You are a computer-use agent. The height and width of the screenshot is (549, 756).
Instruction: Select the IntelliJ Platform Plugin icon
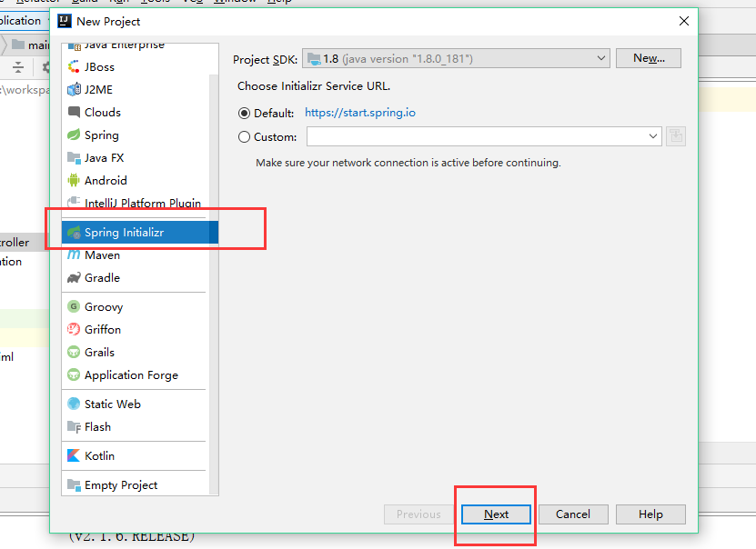tap(74, 202)
